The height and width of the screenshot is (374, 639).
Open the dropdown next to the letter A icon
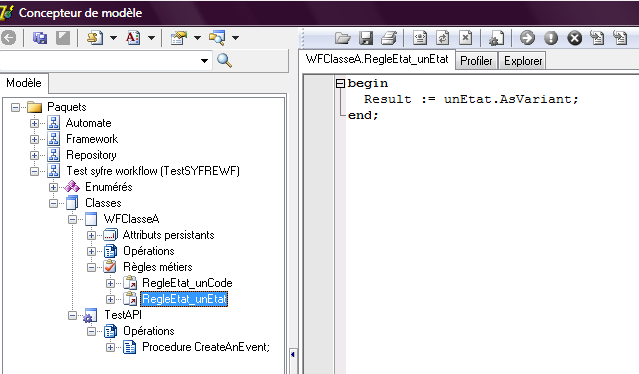(151, 38)
